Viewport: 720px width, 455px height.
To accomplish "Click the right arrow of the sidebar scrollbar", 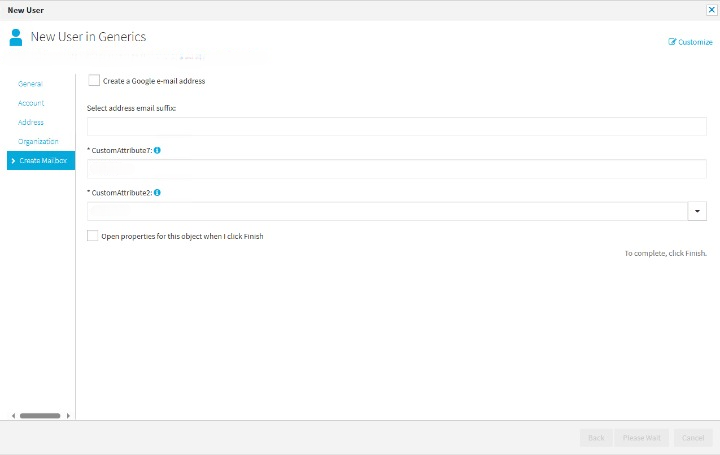I will pyautogui.click(x=68, y=416).
